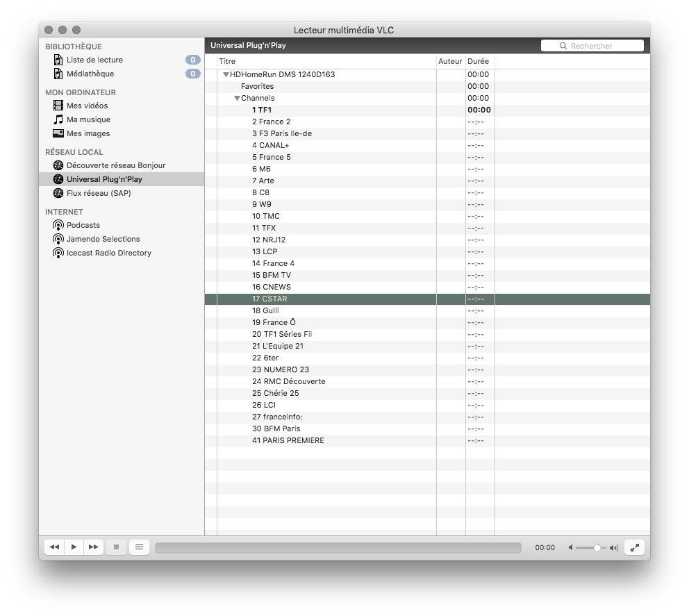Toggle fullscreen with the expand arrows button

635,547
